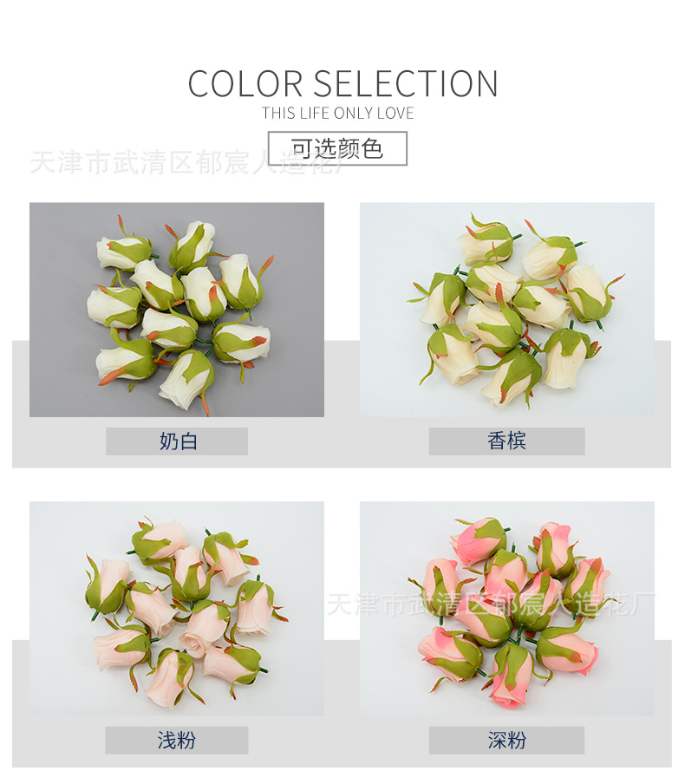685x784 pixels.
Task: Select the 奶白 color label
Action: pyautogui.click(x=177, y=441)
